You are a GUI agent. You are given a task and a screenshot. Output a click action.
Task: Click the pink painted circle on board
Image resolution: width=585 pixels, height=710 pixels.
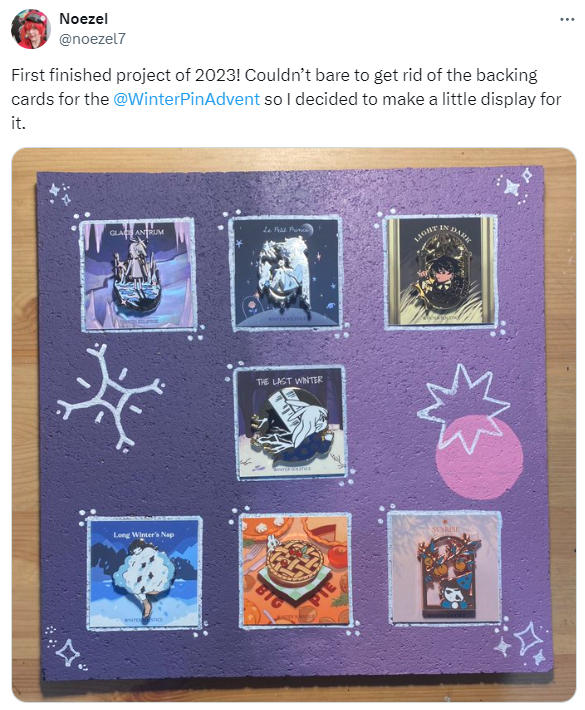(480, 457)
